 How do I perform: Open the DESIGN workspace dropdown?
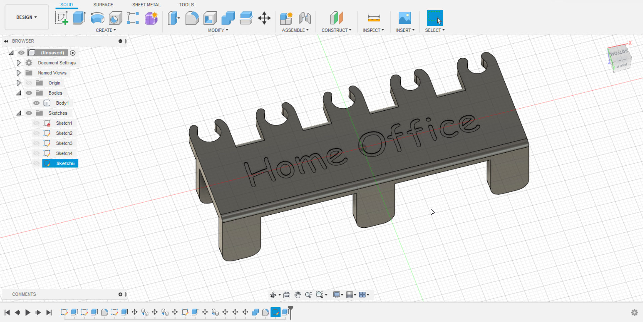27,17
